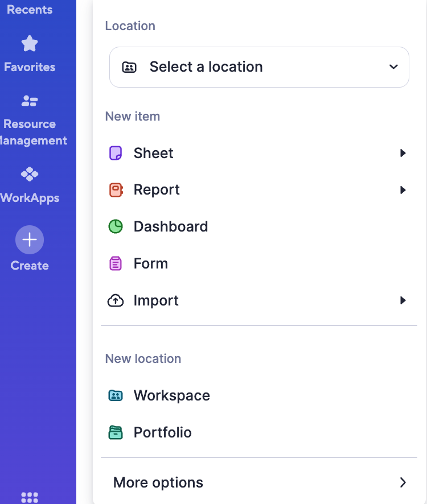Expand the location dropdown chevron

click(393, 67)
